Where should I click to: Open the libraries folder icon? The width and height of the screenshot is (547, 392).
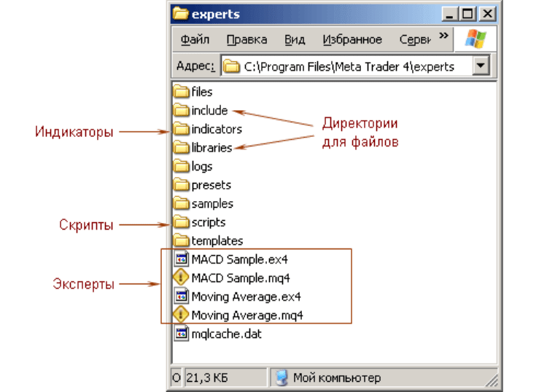pos(181,147)
